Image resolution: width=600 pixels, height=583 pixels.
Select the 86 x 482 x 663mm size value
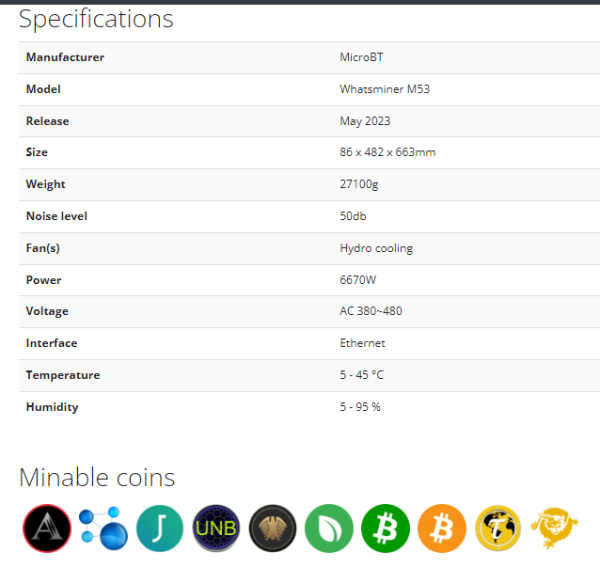pyautogui.click(x=388, y=152)
